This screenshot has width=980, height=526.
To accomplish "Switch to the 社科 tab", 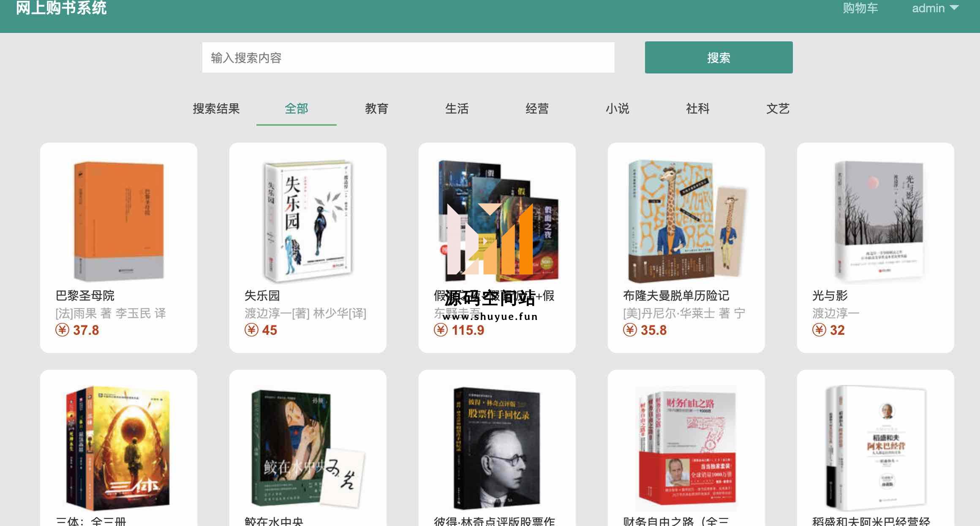I will click(698, 108).
